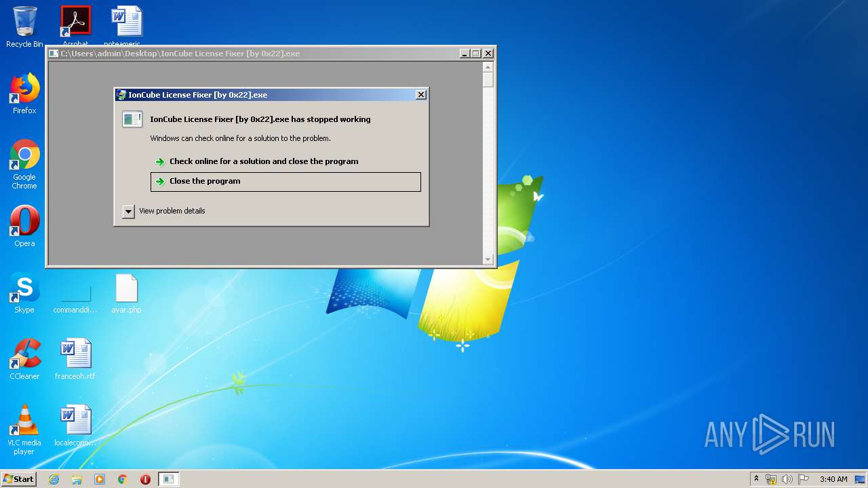Click the 'has stopped working' heading text
Screen dimensions: 868x488
(260, 119)
